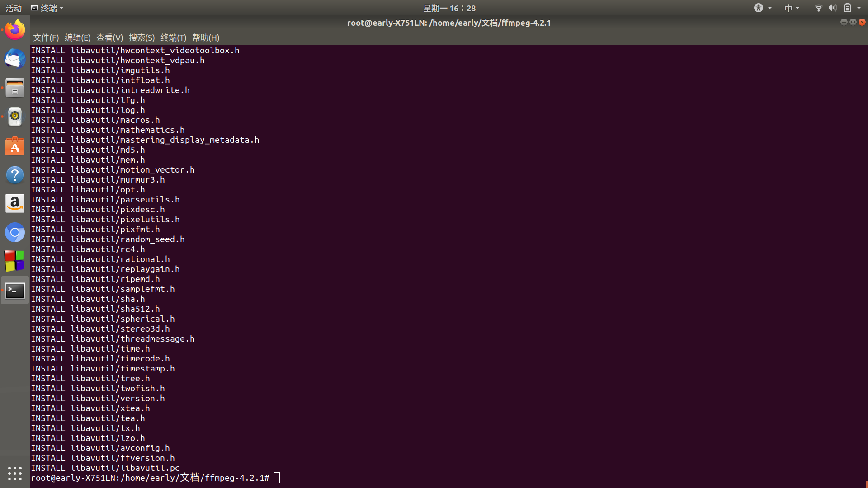Expand the input method 中 dropdown
The width and height of the screenshot is (868, 488).
point(792,8)
